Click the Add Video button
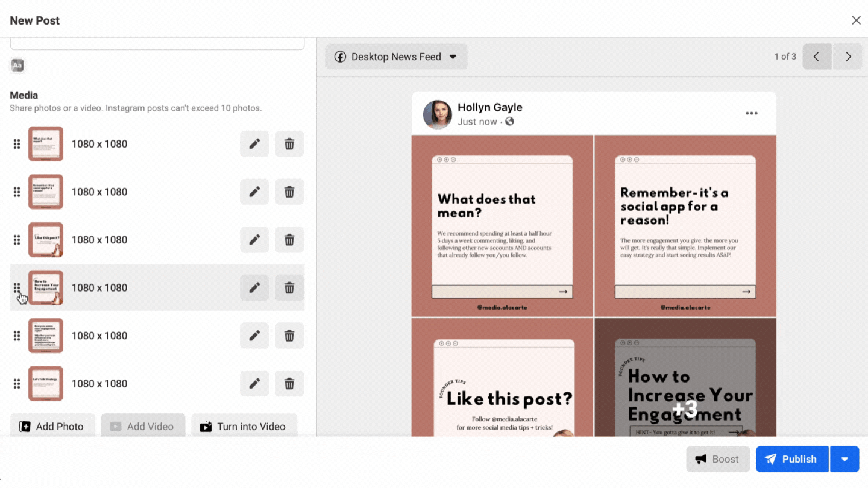Image resolution: width=868 pixels, height=488 pixels. tap(143, 426)
